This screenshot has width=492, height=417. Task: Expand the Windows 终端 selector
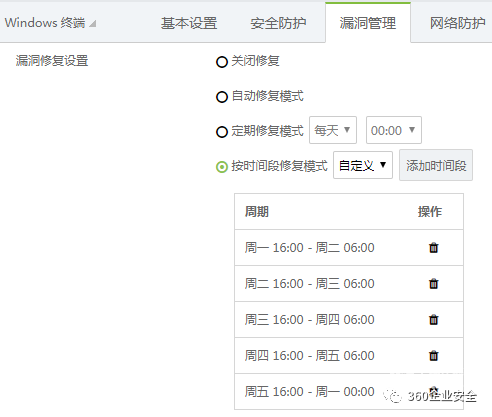(x=50, y=23)
